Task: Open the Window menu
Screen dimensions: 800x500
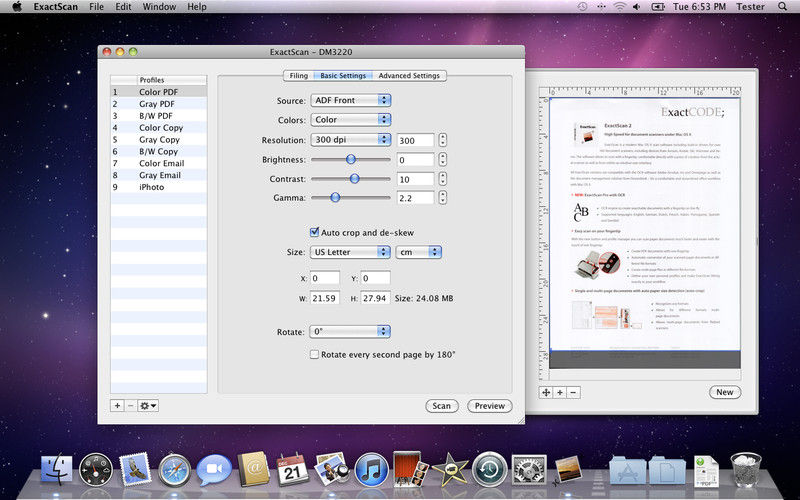Action: click(x=159, y=7)
